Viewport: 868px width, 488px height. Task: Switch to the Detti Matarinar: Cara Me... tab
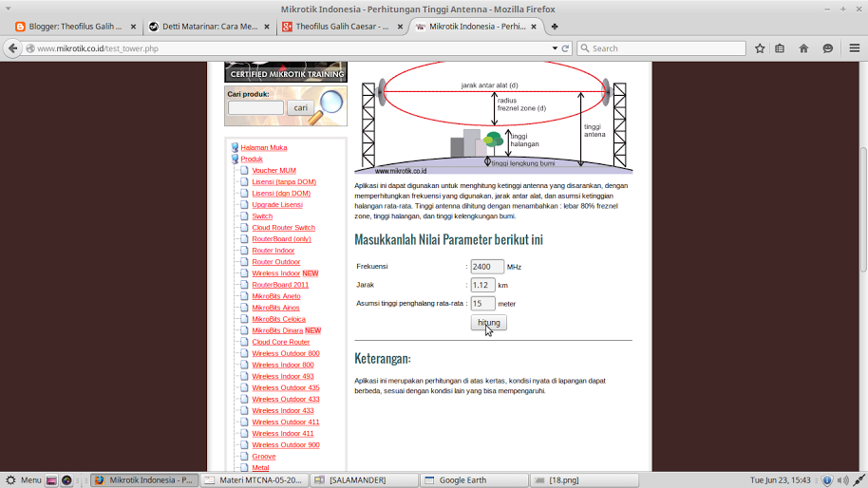click(x=209, y=27)
